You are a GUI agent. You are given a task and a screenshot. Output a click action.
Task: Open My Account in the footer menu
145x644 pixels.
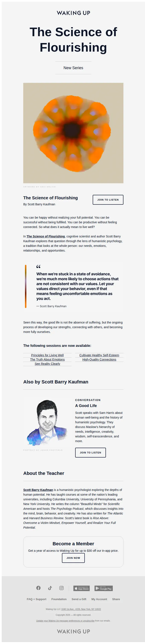click(99, 599)
